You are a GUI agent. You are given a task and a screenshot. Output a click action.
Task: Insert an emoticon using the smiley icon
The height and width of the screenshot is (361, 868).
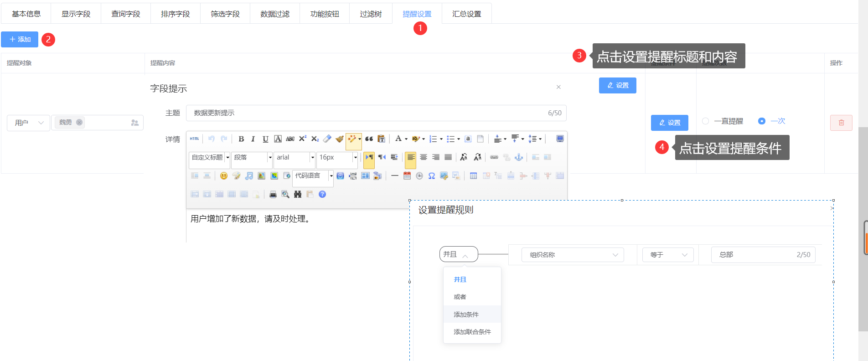223,176
